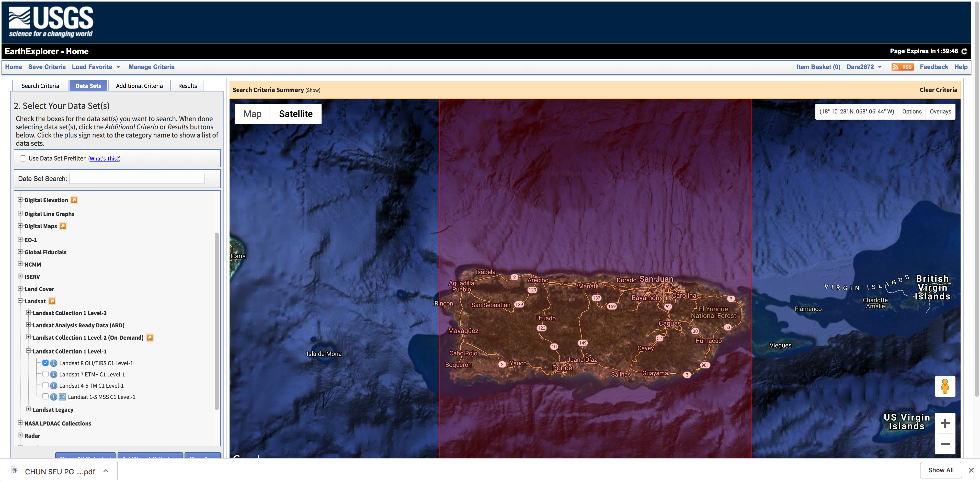Zoom in on the map
The image size is (980, 482).
(945, 423)
